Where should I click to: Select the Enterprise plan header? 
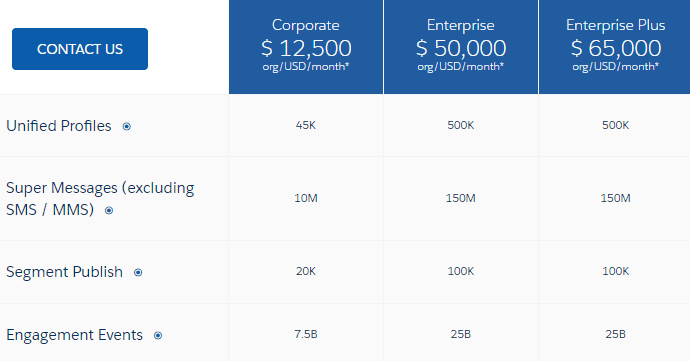[461, 47]
